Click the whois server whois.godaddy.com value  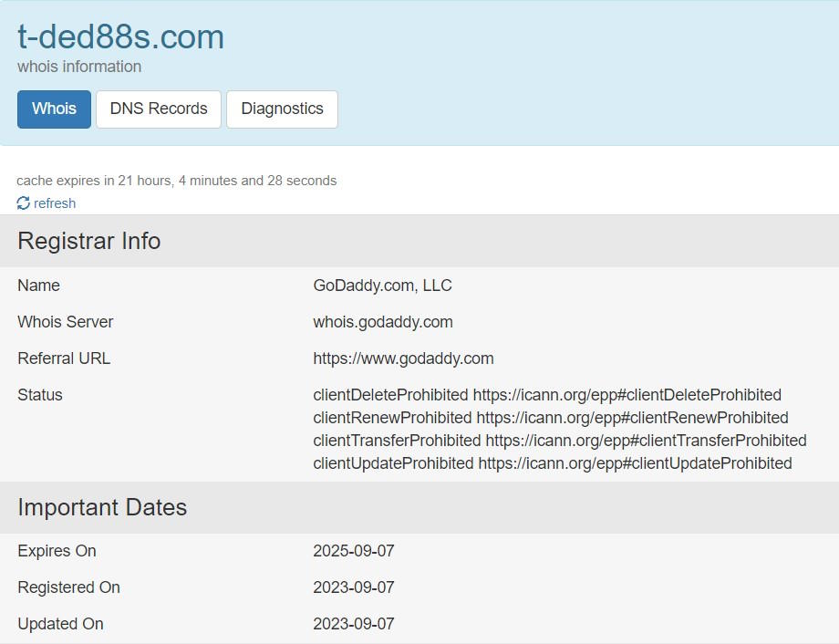[383, 322]
